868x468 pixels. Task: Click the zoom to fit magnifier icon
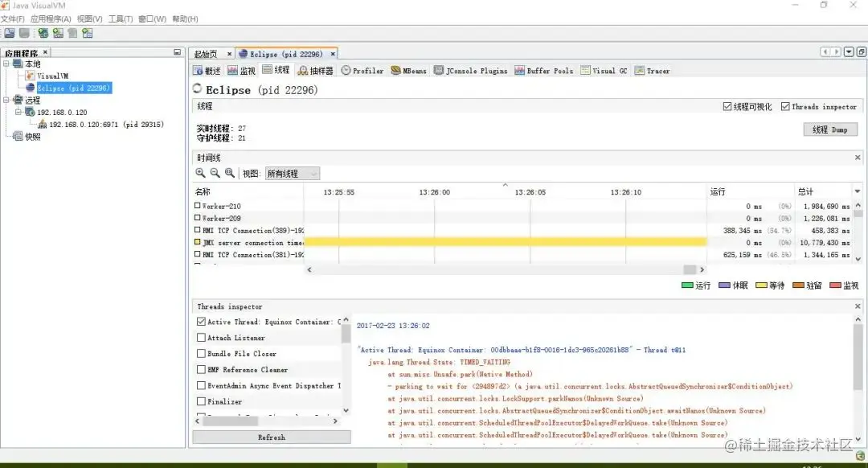(x=230, y=174)
